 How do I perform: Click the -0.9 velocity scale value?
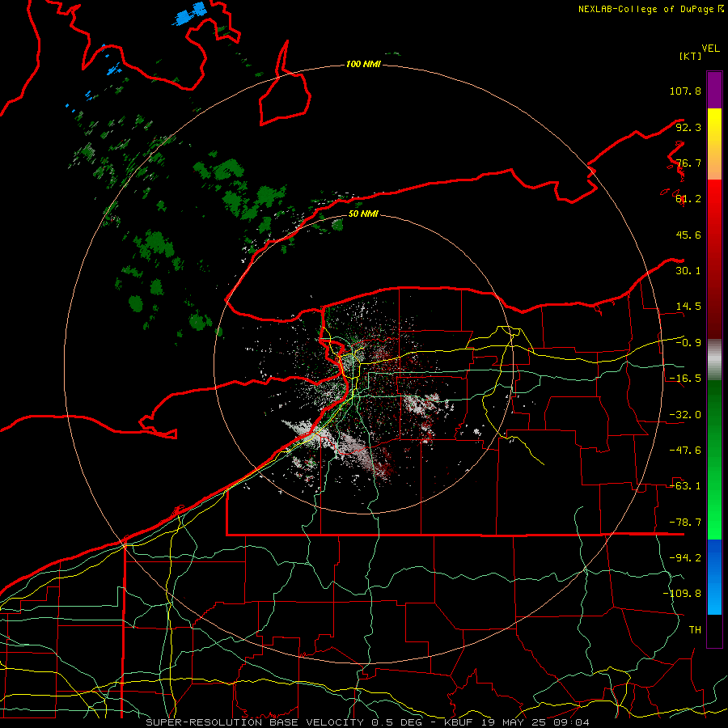[688, 343]
